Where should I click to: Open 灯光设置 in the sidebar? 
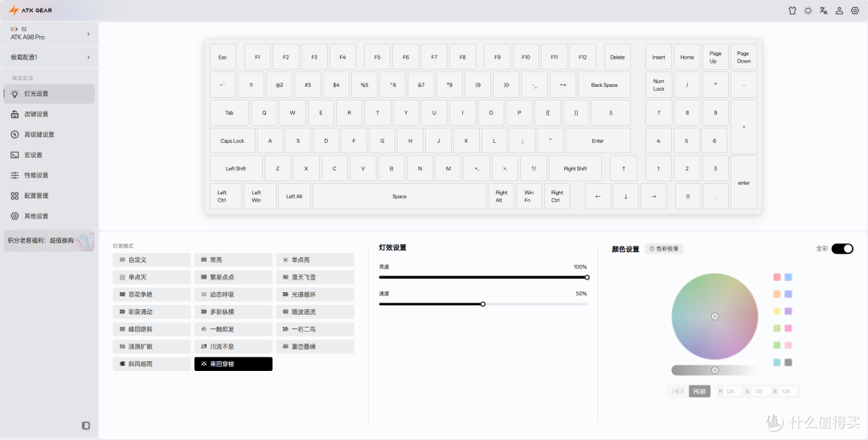tap(49, 94)
